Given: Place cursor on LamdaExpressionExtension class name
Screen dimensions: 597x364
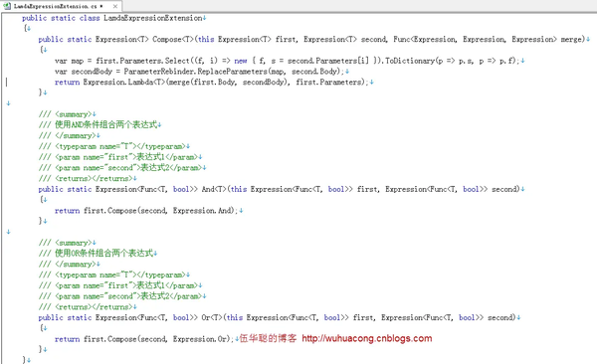Looking at the screenshot, I should (152, 18).
